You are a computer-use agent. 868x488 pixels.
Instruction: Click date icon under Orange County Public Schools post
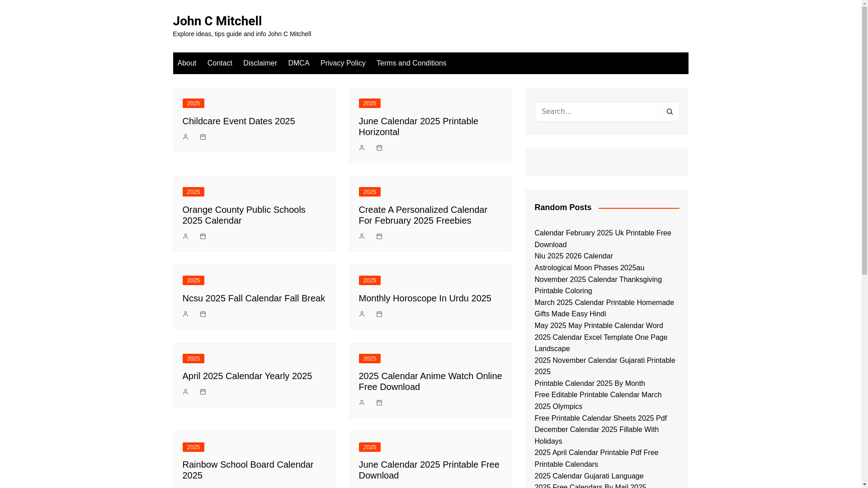click(203, 236)
